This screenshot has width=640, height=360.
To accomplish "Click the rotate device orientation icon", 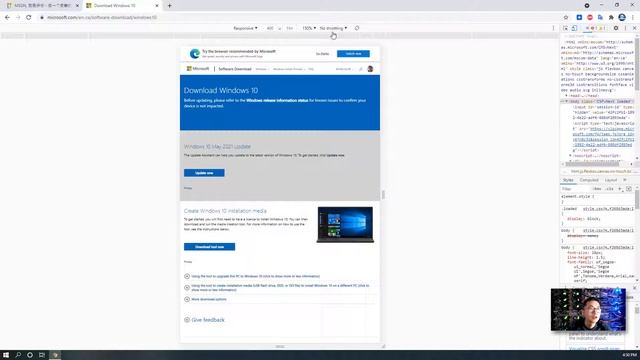I will [x=357, y=28].
